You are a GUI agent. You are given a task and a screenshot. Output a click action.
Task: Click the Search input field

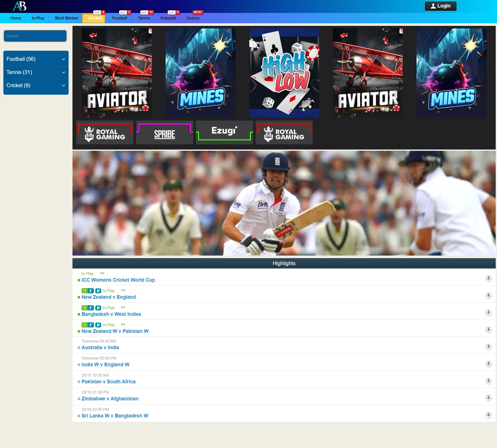pos(35,36)
